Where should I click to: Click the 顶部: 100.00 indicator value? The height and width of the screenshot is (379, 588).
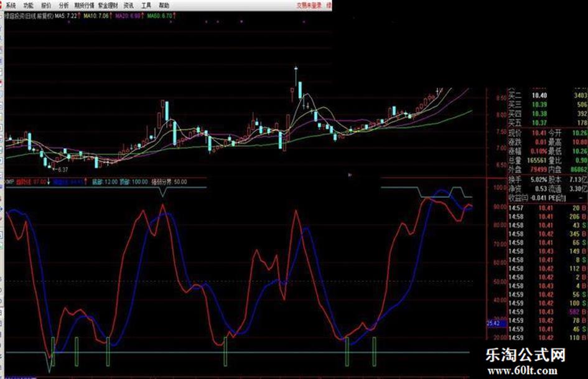coord(134,182)
